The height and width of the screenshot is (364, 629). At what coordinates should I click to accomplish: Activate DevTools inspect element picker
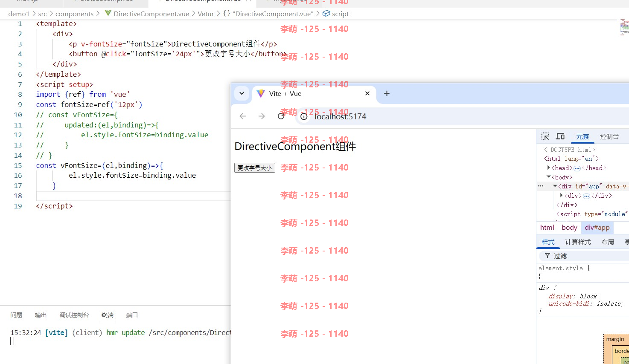[x=545, y=136]
